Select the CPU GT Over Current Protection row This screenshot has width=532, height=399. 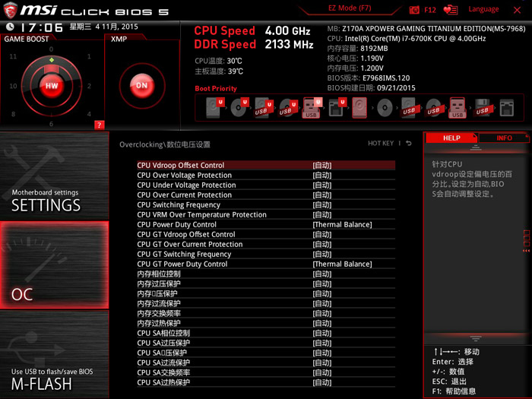(x=190, y=245)
